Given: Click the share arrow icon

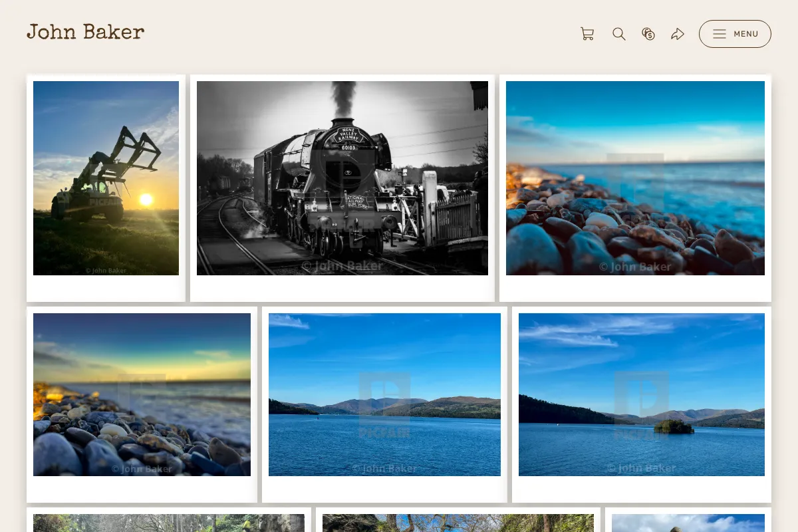Looking at the screenshot, I should tap(678, 34).
